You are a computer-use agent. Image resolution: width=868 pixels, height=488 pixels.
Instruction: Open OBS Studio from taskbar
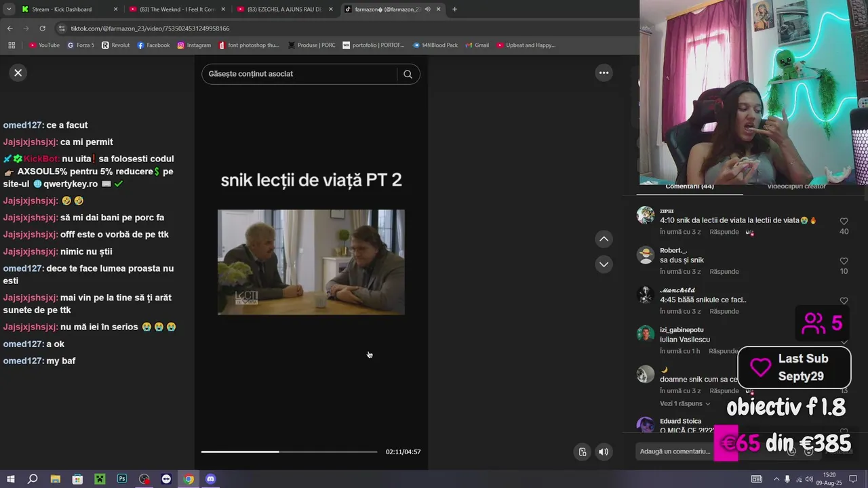[x=144, y=479]
